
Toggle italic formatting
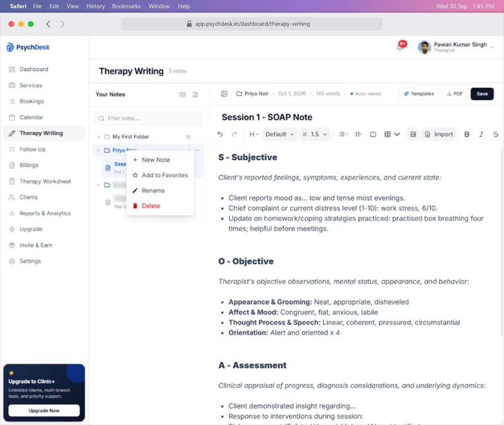[481, 134]
